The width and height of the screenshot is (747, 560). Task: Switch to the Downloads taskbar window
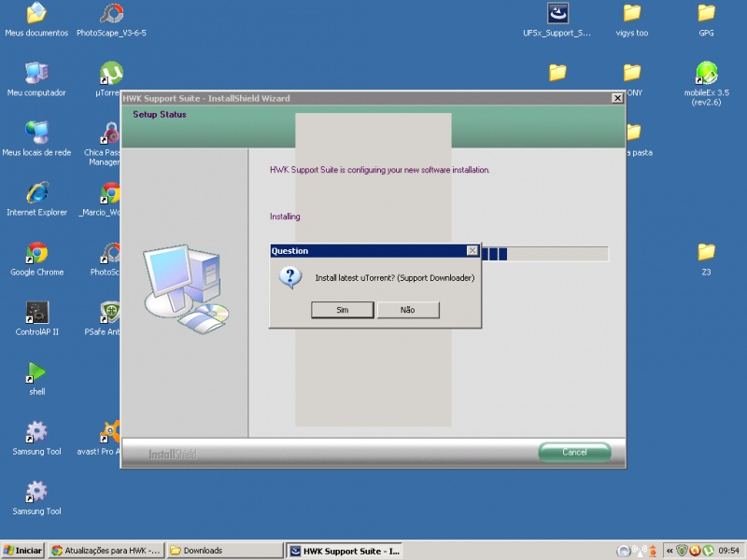coord(225,551)
